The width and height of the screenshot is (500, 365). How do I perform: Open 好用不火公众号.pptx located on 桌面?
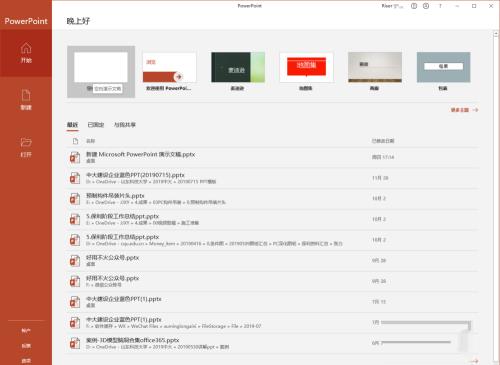point(273,260)
